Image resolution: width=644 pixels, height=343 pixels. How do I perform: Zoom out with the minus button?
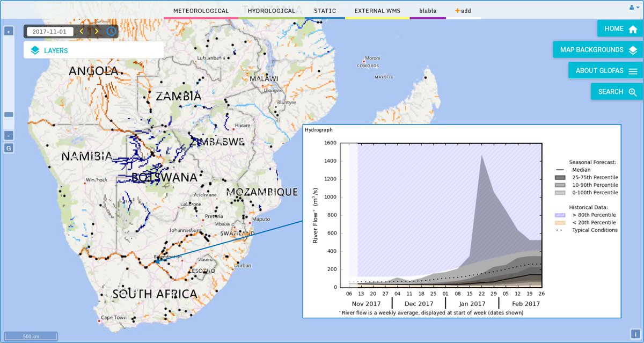point(9,135)
